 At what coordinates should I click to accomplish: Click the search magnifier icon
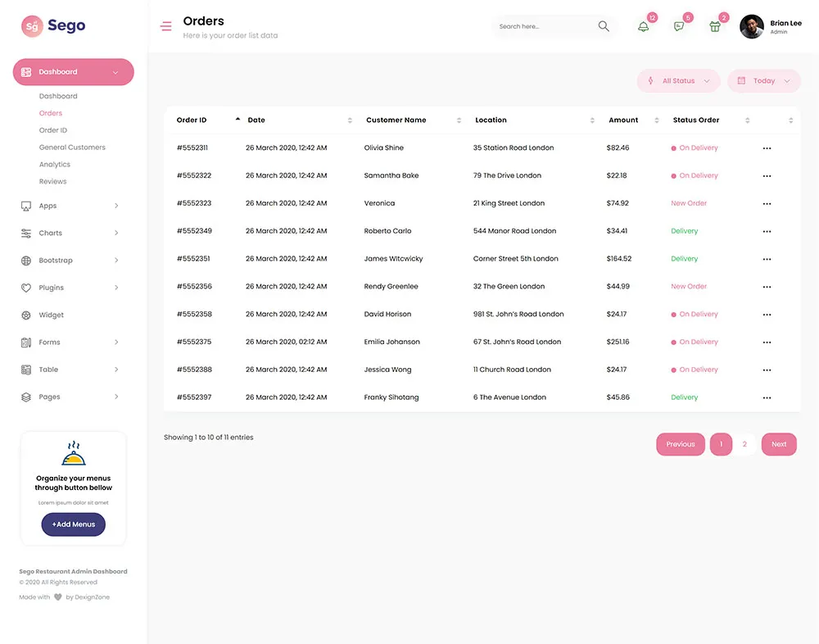coord(604,26)
